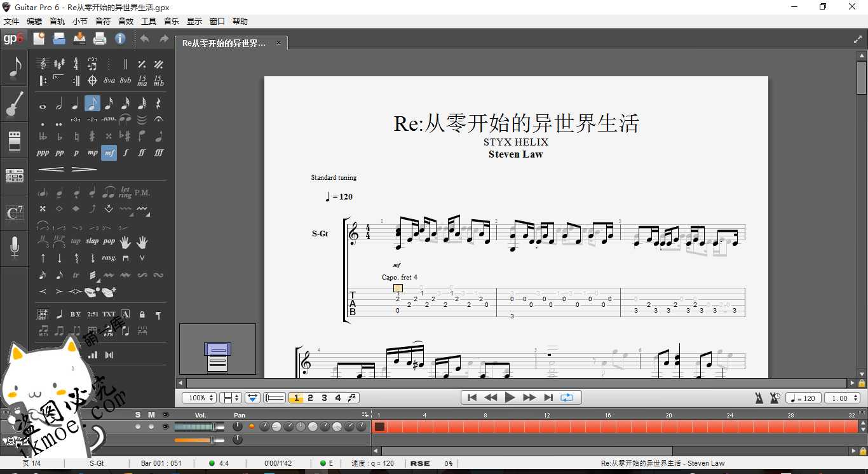Save the file using the toolbar icon

pyautogui.click(x=79, y=39)
